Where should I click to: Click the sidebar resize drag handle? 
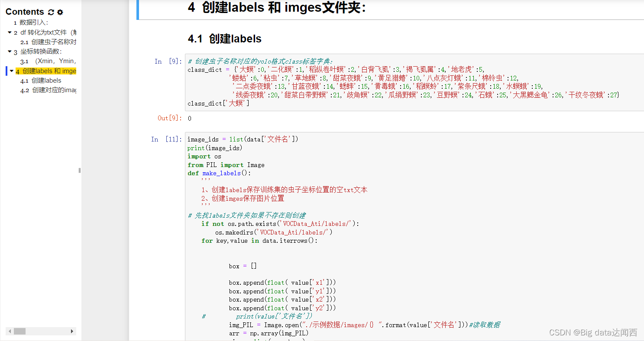click(x=80, y=170)
